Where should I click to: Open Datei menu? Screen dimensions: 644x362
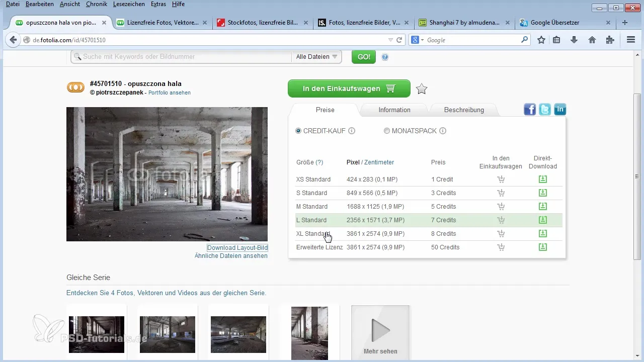tap(13, 4)
